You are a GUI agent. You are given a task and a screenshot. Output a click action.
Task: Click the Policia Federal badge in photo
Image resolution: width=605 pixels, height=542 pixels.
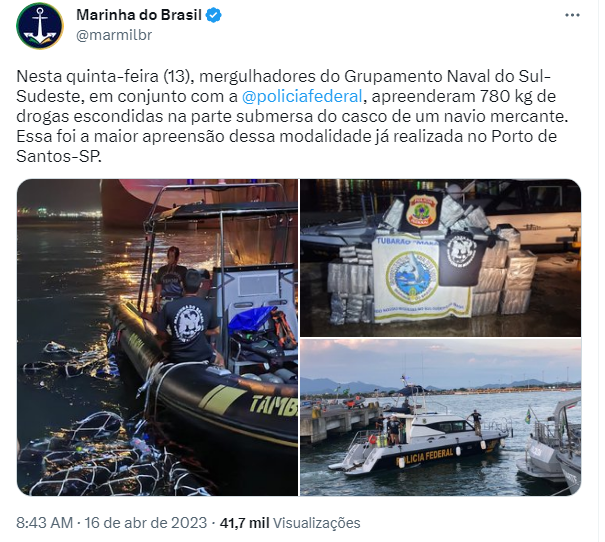422,210
